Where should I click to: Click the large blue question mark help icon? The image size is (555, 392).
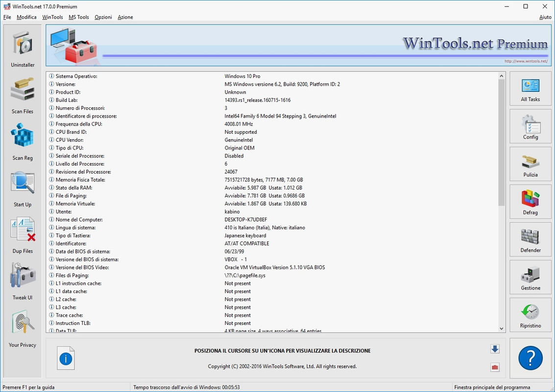530,358
